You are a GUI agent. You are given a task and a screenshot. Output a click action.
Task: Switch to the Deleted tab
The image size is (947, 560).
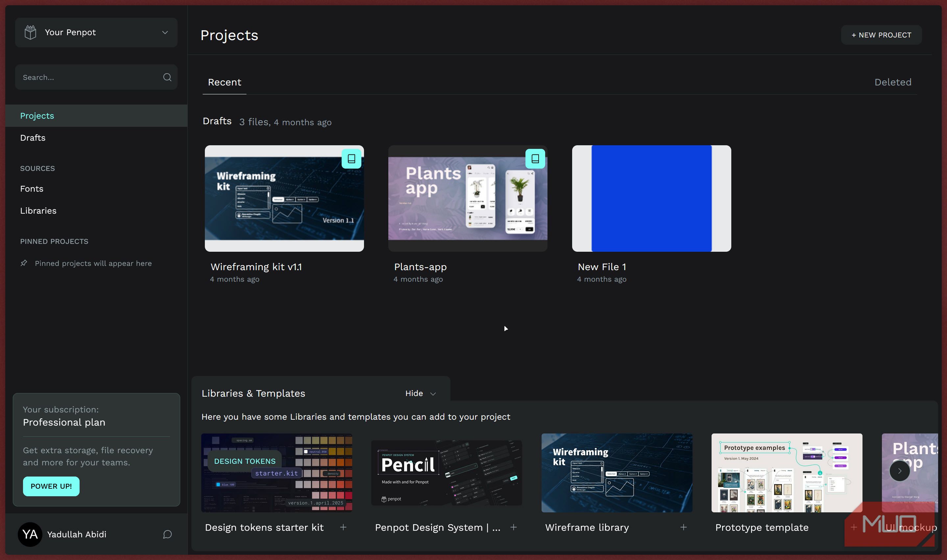pos(893,82)
